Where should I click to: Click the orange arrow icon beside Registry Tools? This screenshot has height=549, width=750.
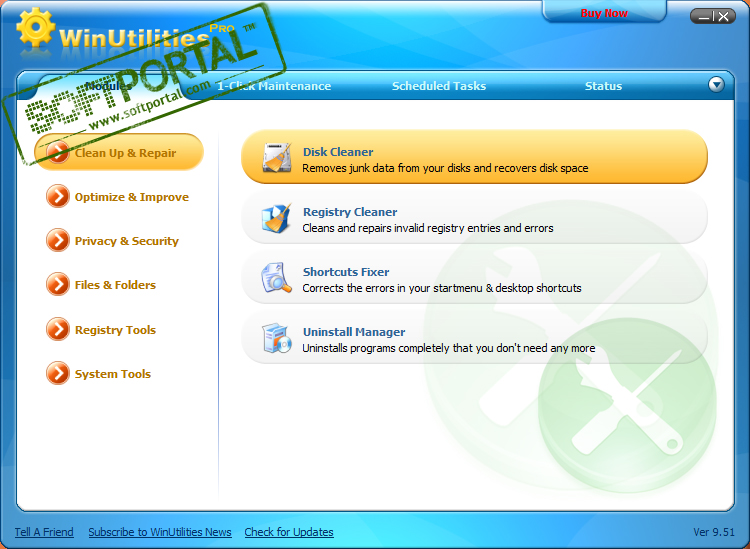(58, 329)
